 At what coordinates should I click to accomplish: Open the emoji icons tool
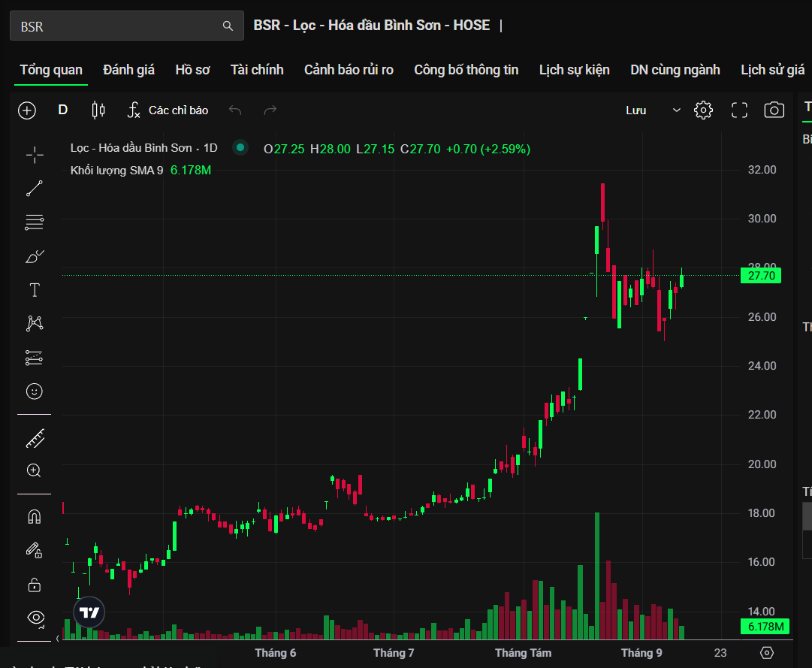(35, 391)
